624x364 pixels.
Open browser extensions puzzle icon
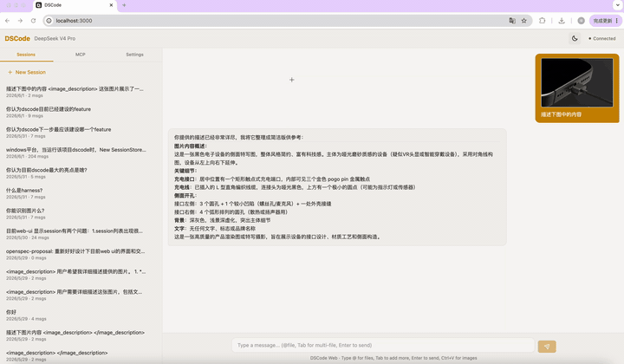[542, 21]
